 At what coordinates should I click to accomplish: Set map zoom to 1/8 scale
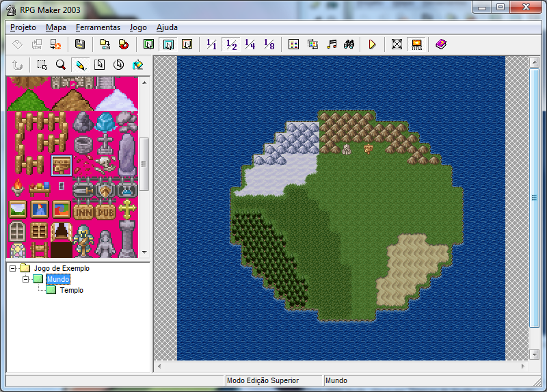269,44
